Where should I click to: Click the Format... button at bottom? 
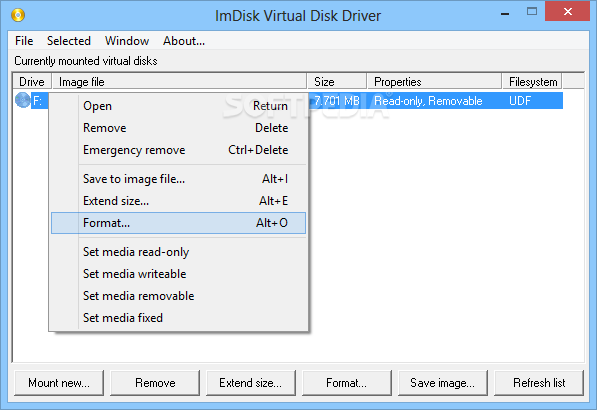pyautogui.click(x=347, y=383)
